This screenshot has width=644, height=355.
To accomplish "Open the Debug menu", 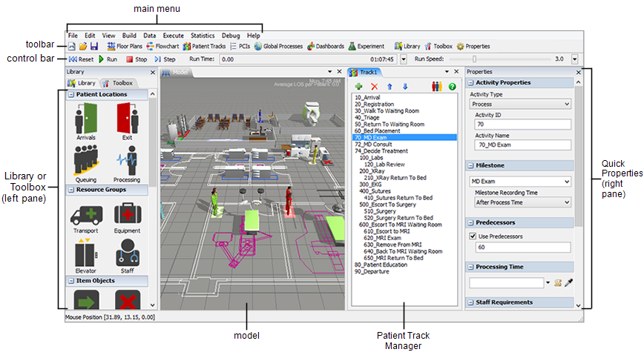I will (231, 36).
